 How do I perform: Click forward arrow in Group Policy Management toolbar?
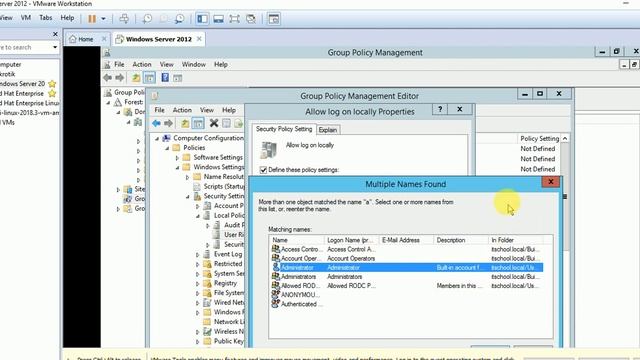(x=120, y=78)
